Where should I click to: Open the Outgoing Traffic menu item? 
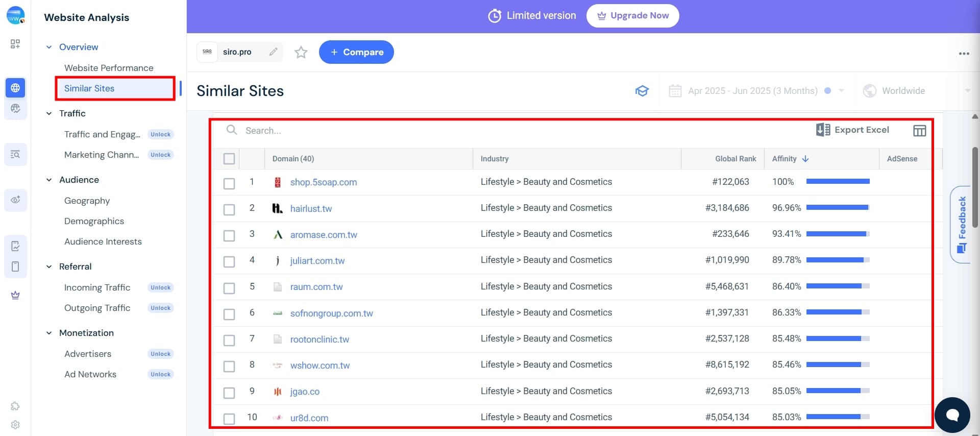[x=97, y=308]
